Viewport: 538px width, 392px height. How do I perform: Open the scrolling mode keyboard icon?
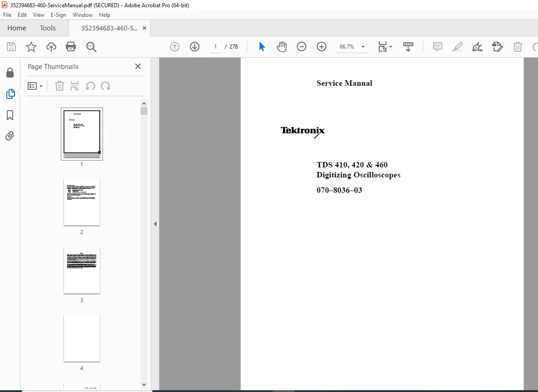point(408,47)
